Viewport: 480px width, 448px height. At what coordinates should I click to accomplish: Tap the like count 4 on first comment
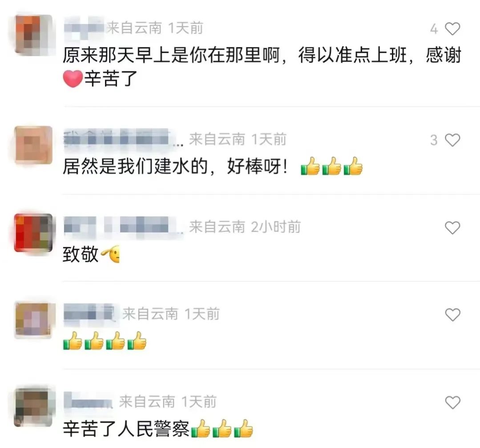click(x=434, y=29)
